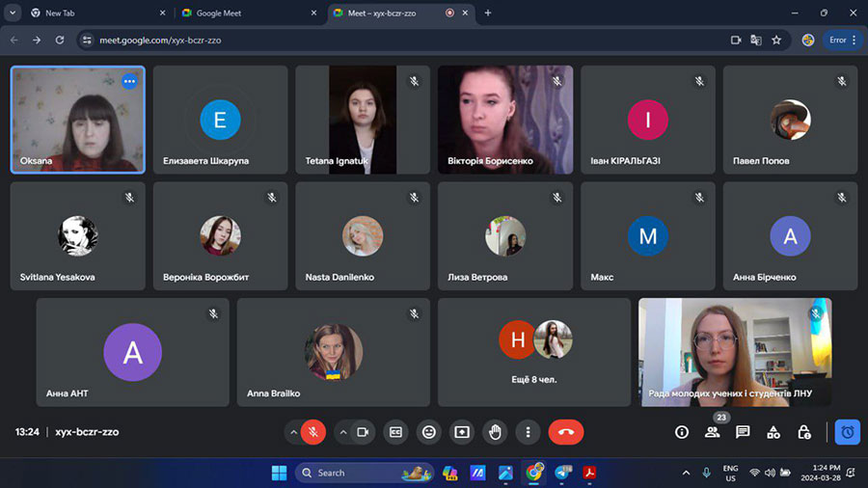Open host controls lock icon
868x488 pixels.
tap(803, 432)
